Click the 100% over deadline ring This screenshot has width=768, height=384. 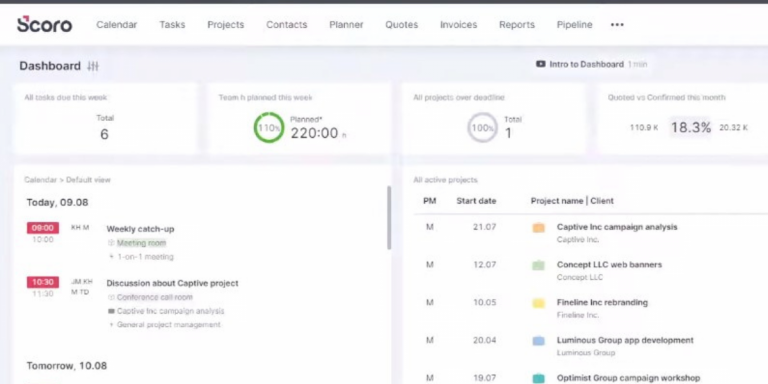[x=482, y=128]
